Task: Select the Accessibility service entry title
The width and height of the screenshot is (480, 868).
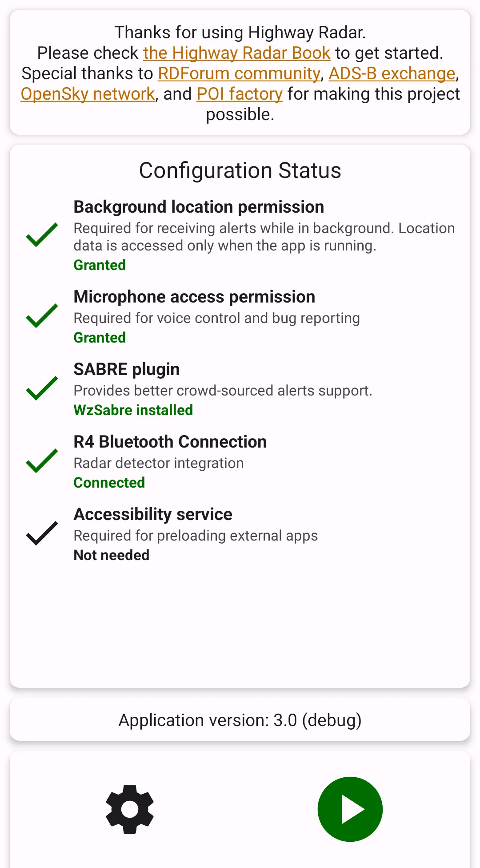Action: pyautogui.click(x=153, y=514)
